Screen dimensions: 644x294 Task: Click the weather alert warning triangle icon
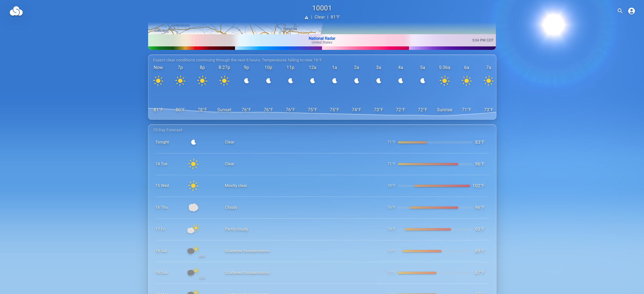pyautogui.click(x=306, y=17)
